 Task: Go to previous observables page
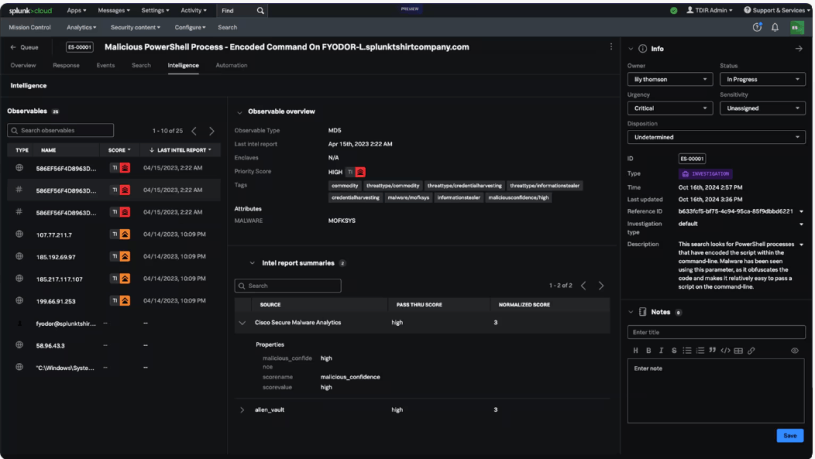(x=194, y=131)
